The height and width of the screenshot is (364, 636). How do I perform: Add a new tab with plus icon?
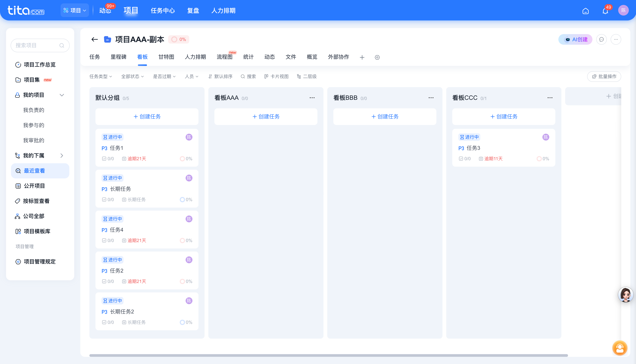point(362,57)
